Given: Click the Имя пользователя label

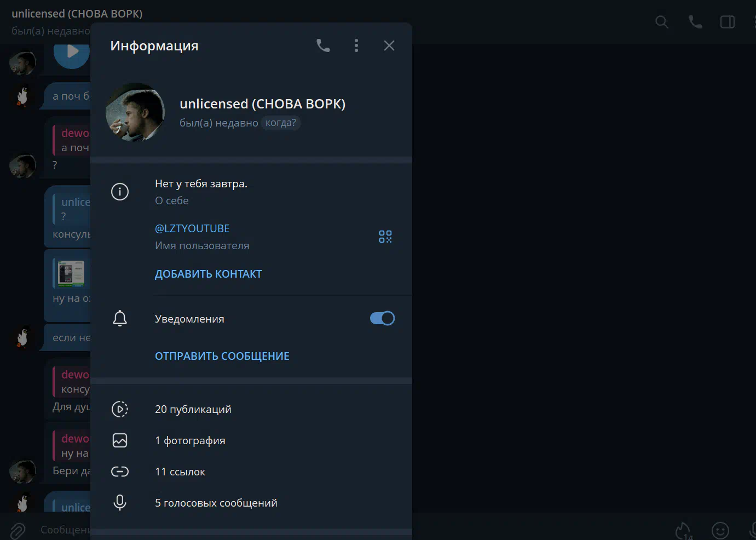Looking at the screenshot, I should (x=202, y=245).
